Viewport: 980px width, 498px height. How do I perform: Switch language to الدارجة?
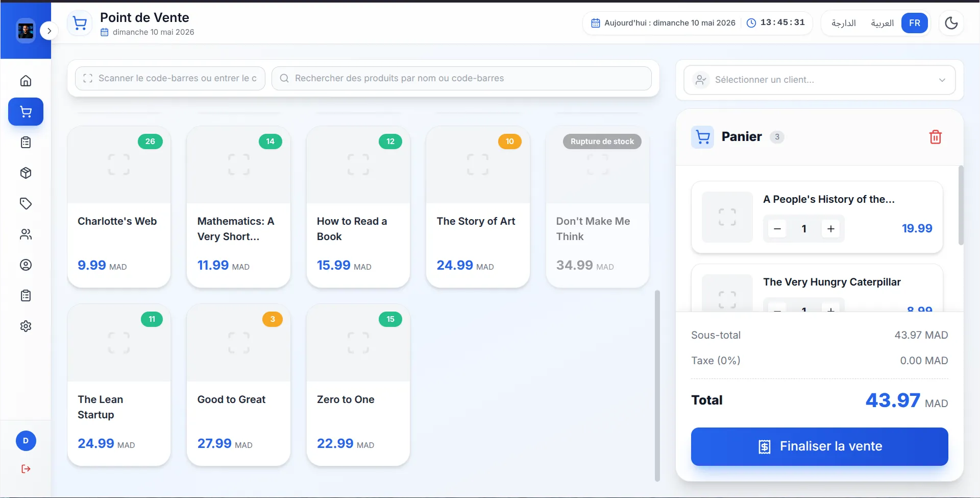tap(843, 23)
